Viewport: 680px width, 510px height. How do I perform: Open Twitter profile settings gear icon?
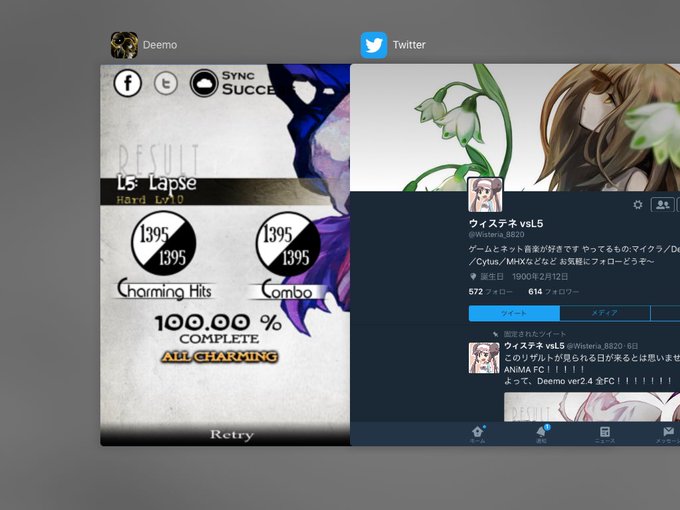(638, 204)
